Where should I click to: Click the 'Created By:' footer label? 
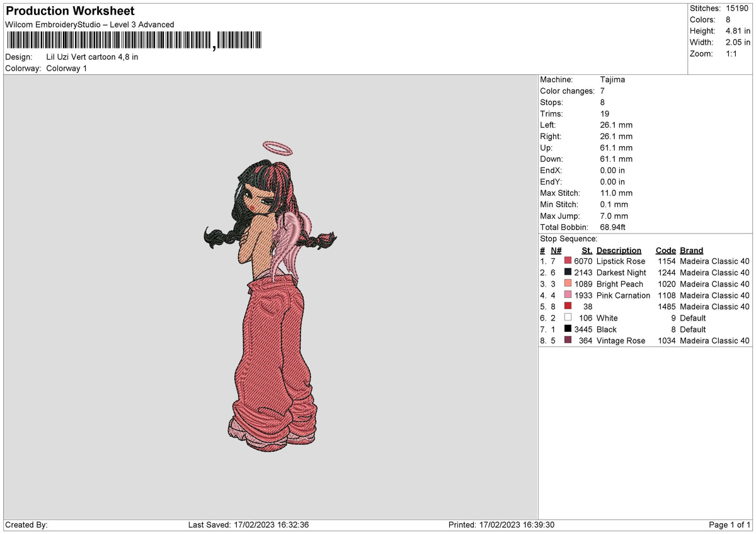[26, 525]
